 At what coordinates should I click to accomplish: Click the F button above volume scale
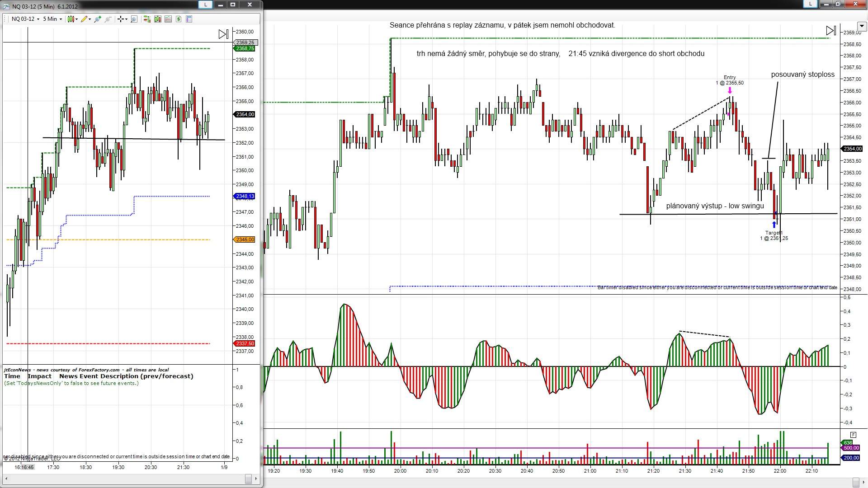pyautogui.click(x=853, y=435)
